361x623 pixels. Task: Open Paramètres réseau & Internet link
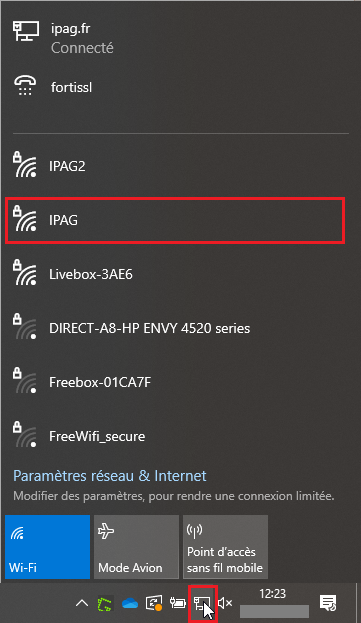(x=110, y=476)
